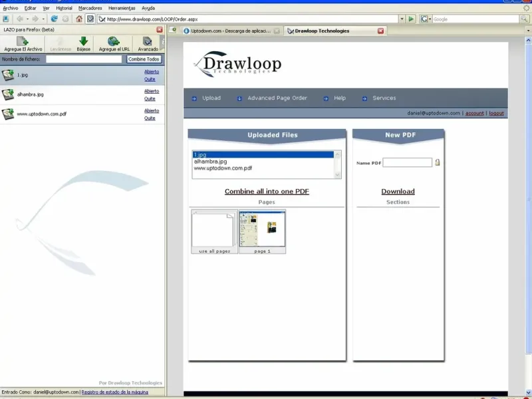This screenshot has width=532, height=399.
Task: Open the Forward button history dropdown
Action: coord(43,19)
